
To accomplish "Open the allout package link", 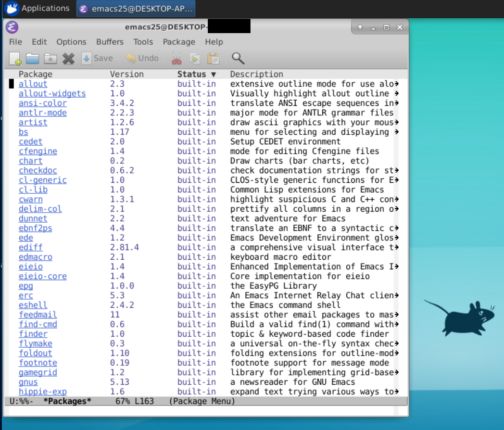I will [33, 84].
